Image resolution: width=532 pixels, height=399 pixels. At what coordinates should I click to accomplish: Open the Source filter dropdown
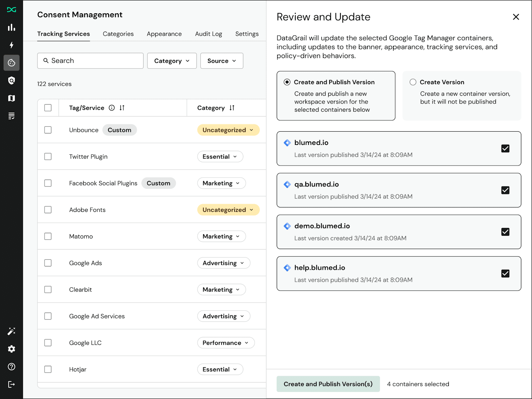[221, 61]
